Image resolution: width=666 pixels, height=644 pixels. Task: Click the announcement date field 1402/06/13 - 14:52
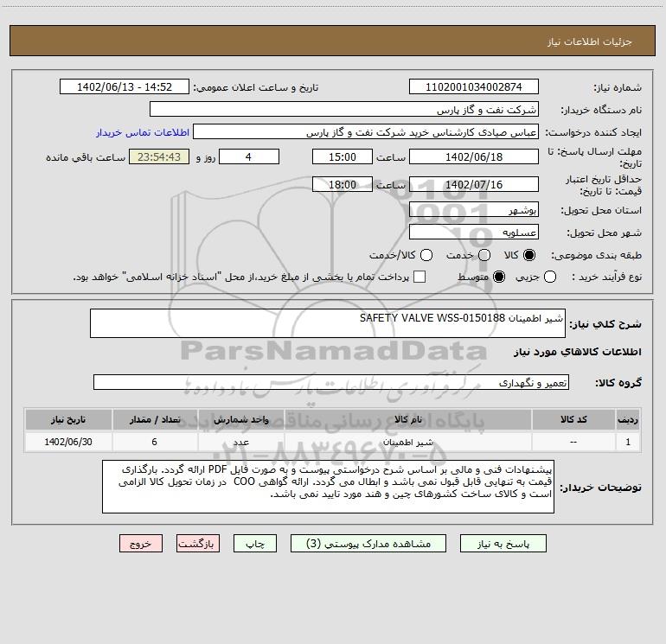click(x=125, y=87)
